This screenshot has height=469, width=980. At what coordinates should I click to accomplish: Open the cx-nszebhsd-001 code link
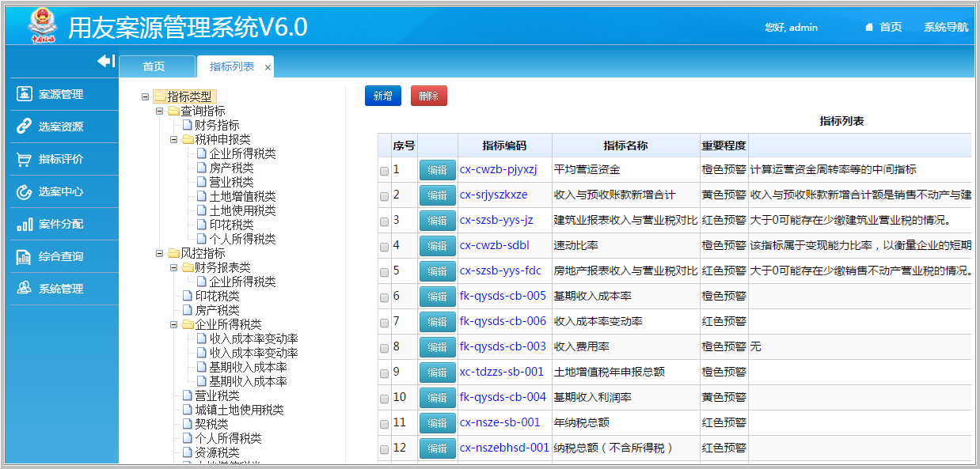pos(504,448)
